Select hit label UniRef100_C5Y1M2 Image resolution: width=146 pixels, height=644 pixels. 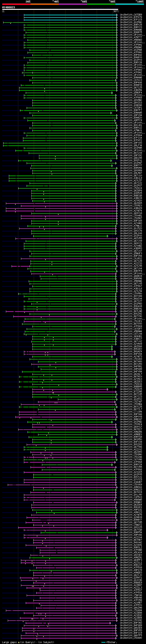click(131, 620)
